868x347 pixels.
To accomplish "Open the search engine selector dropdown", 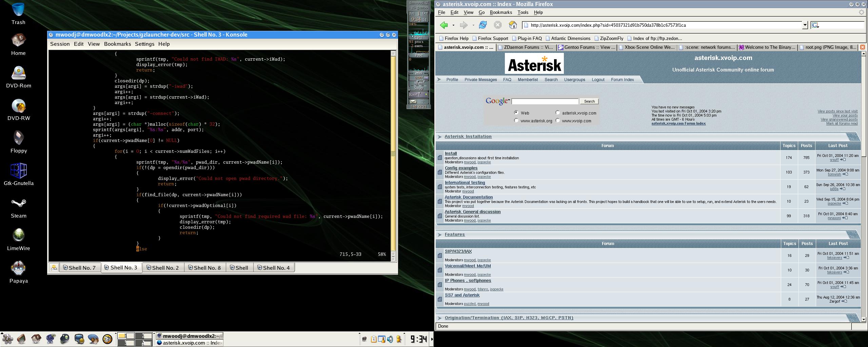I will tap(815, 25).
